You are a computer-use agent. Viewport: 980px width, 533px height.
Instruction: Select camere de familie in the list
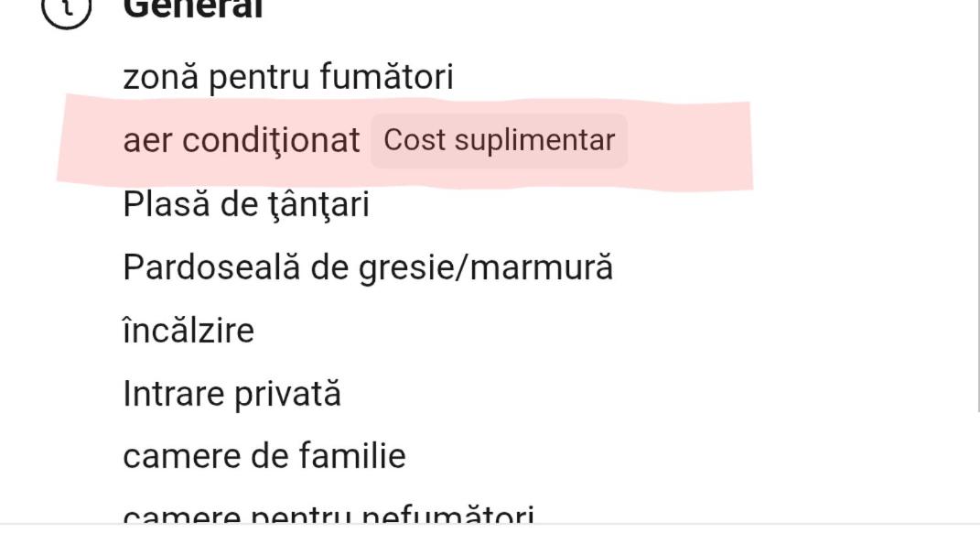tap(264, 455)
